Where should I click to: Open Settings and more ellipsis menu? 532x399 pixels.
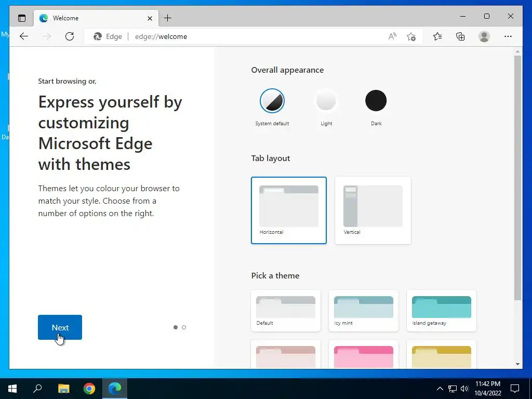[x=508, y=36]
